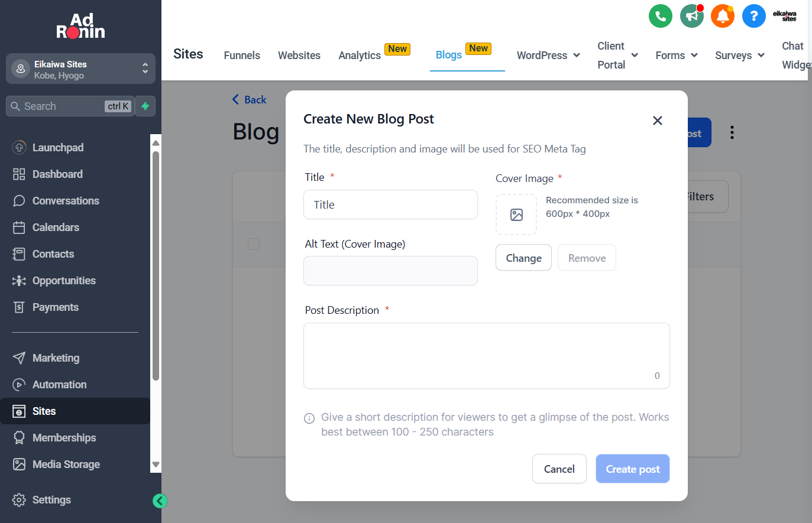This screenshot has height=523, width=812.
Task: Click the sidebar Search box
Action: (70, 106)
